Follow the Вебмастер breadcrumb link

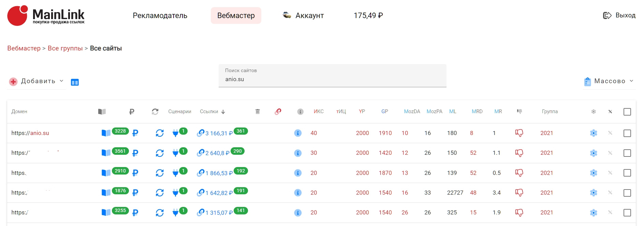tap(24, 48)
